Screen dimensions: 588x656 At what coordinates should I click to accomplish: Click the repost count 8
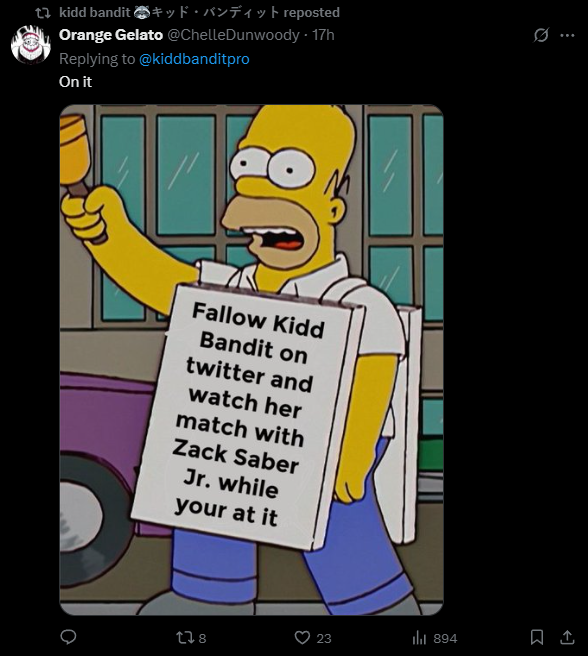click(x=202, y=638)
